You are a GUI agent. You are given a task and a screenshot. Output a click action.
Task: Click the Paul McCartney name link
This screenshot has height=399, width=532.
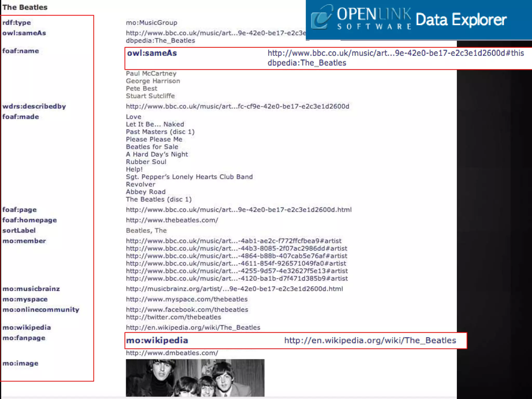coord(151,74)
